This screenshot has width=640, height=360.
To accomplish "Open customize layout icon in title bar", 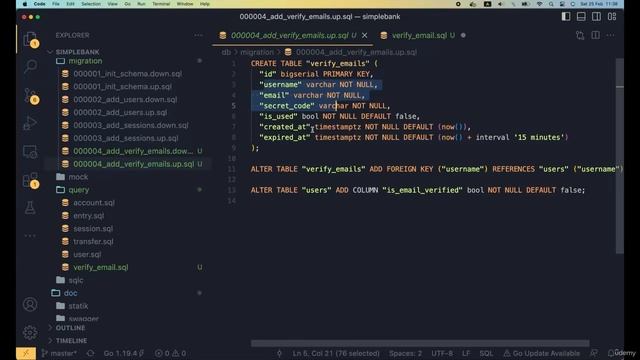I will (612, 17).
